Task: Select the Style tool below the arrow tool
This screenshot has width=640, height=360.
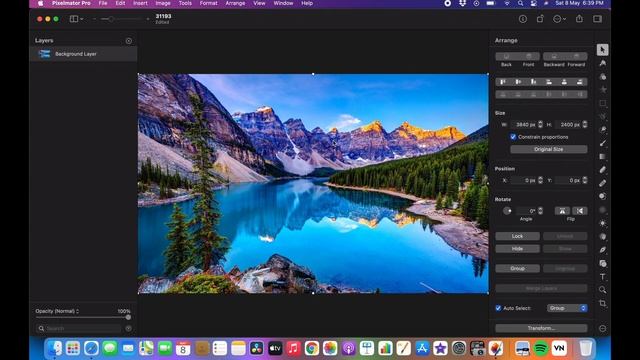Action: pyautogui.click(x=602, y=63)
